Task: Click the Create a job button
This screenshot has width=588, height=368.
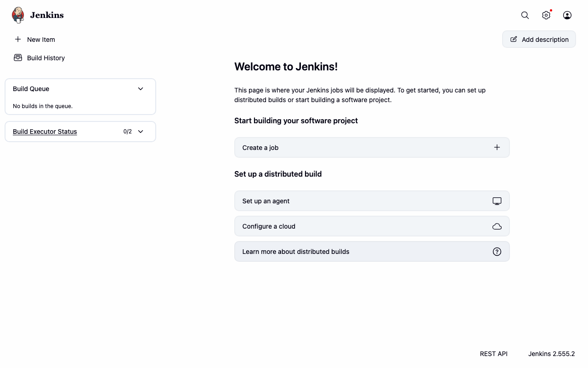Action: coord(372,147)
